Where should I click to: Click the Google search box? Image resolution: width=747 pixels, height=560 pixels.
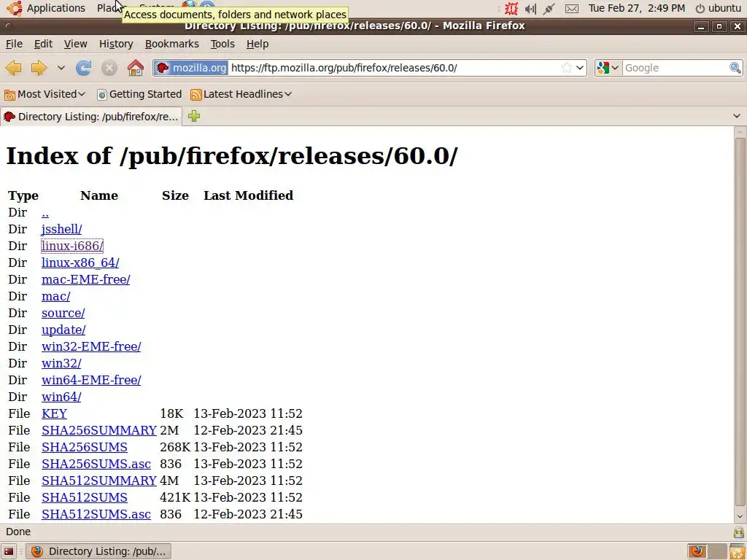pos(676,68)
